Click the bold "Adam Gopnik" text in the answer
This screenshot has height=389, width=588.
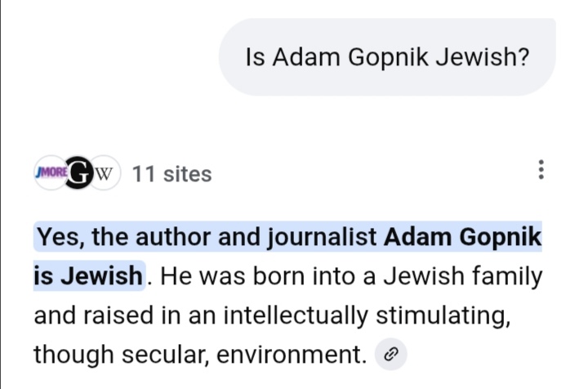coord(462,238)
